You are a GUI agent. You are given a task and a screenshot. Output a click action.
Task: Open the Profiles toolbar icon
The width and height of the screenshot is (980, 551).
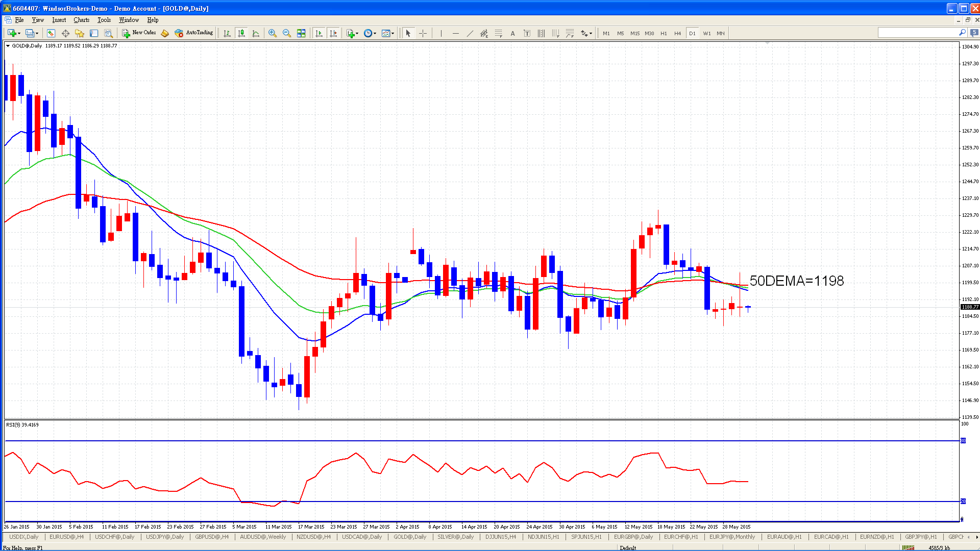(x=30, y=33)
